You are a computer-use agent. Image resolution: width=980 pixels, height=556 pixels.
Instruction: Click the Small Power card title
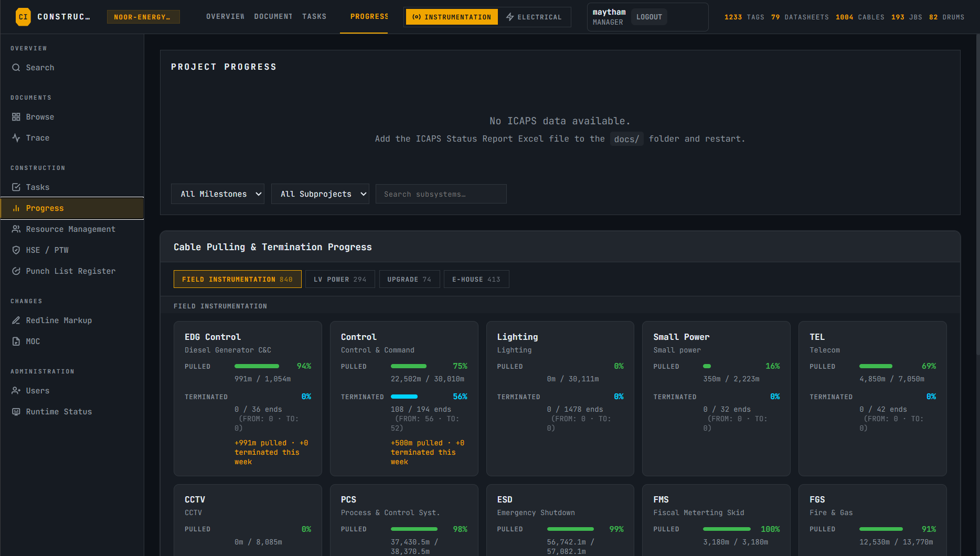coord(681,337)
